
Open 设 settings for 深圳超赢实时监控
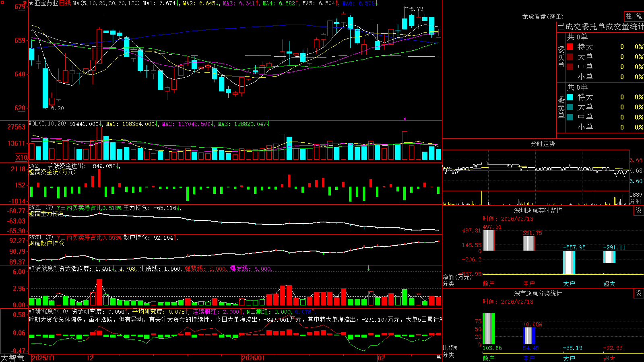pos(639,210)
